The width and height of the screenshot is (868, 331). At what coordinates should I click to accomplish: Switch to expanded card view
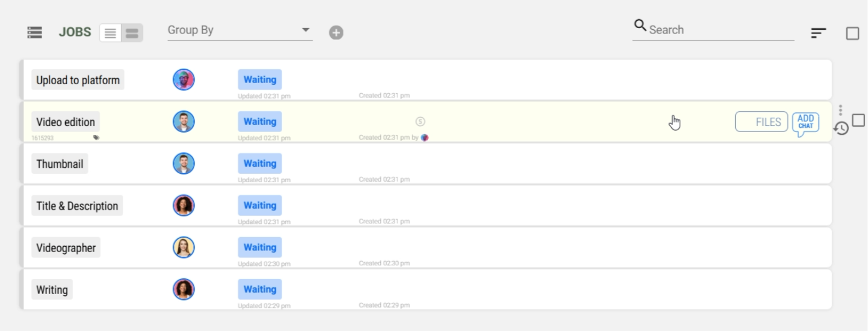(132, 33)
